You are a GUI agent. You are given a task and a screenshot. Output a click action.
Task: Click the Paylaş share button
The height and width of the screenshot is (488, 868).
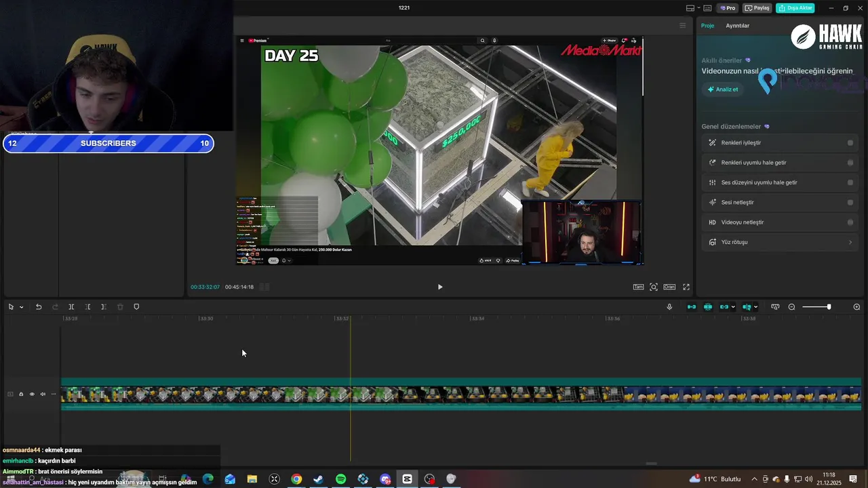(x=758, y=8)
